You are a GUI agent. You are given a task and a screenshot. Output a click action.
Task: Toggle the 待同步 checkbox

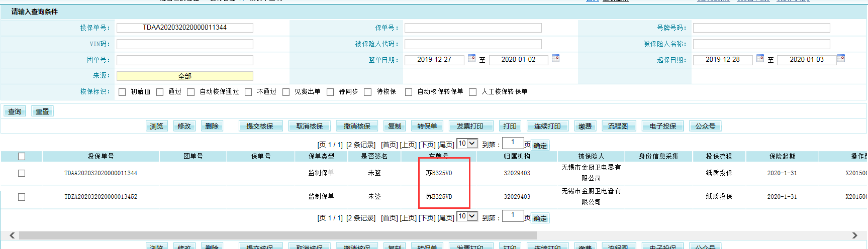pyautogui.click(x=330, y=92)
